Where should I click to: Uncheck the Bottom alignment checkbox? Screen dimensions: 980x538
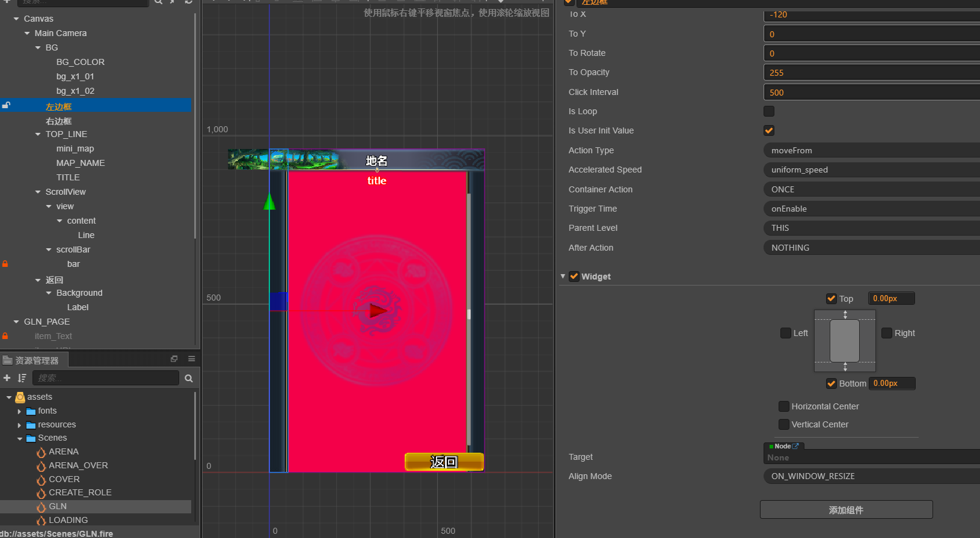(x=831, y=384)
